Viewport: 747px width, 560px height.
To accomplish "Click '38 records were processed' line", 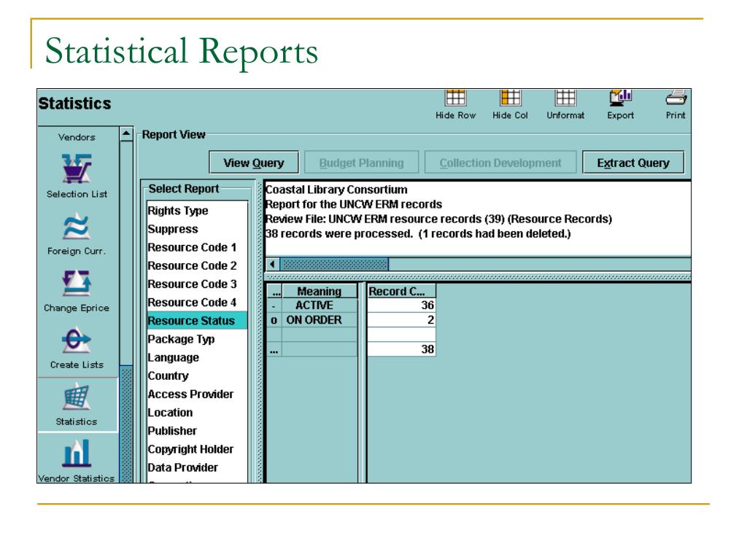I will click(x=418, y=234).
